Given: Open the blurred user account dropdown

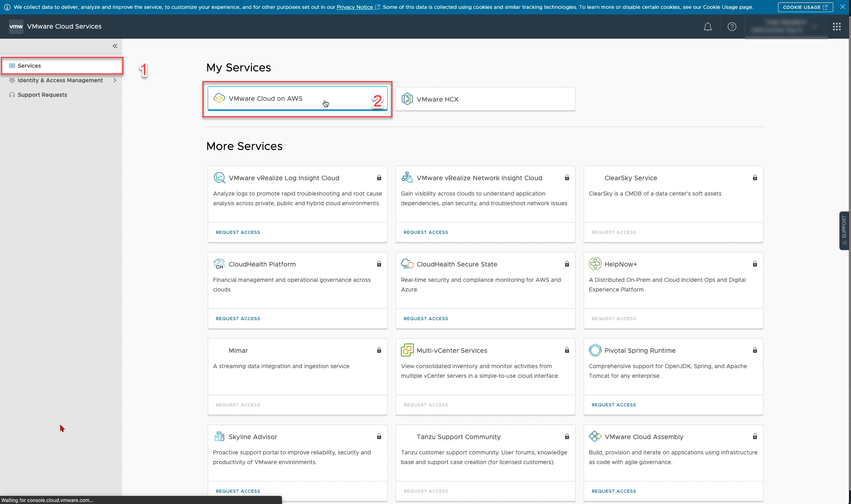Looking at the screenshot, I should (x=786, y=27).
